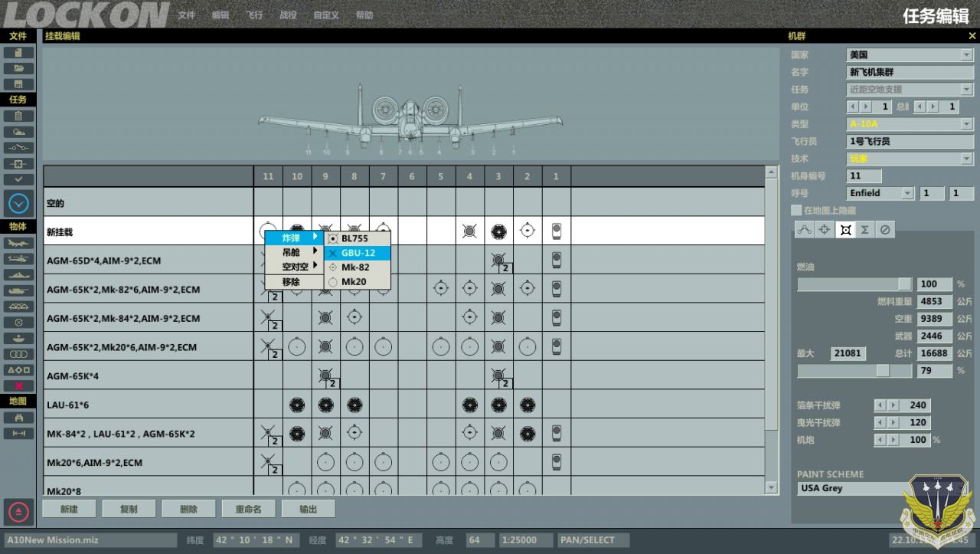Select the airplane object tool

coord(18,243)
